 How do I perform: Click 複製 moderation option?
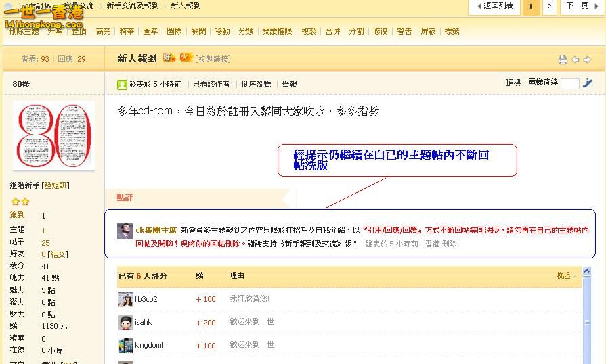[309, 31]
